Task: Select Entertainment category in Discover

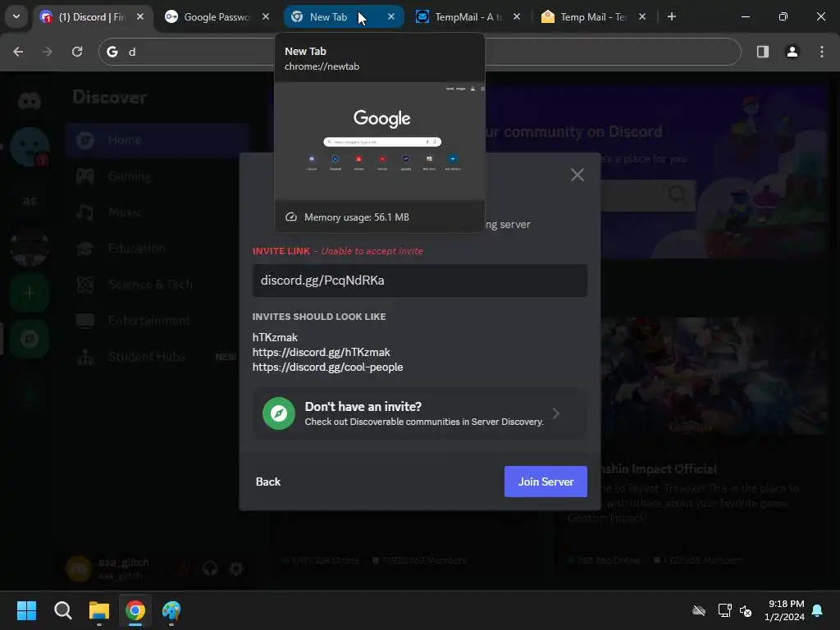Action: pyautogui.click(x=158, y=321)
